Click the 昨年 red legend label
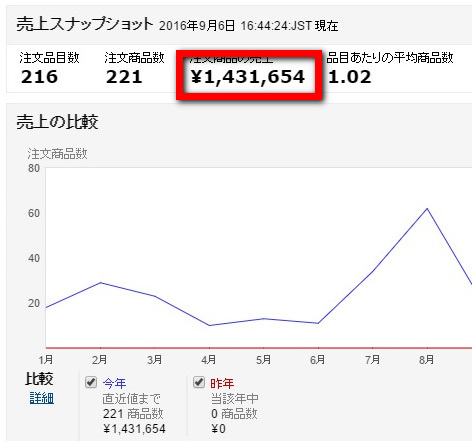Image resolution: width=472 pixels, height=444 pixels. tap(222, 383)
